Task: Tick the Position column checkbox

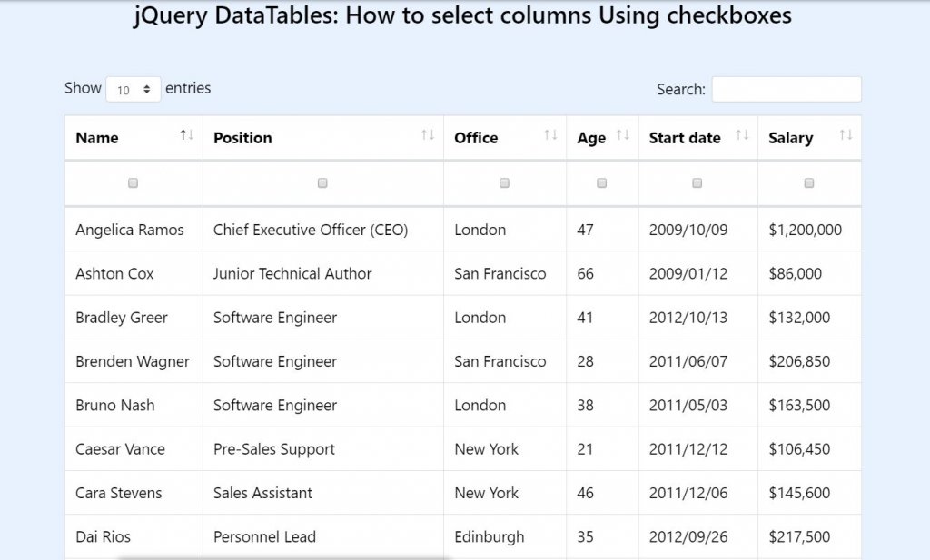Action: point(322,183)
